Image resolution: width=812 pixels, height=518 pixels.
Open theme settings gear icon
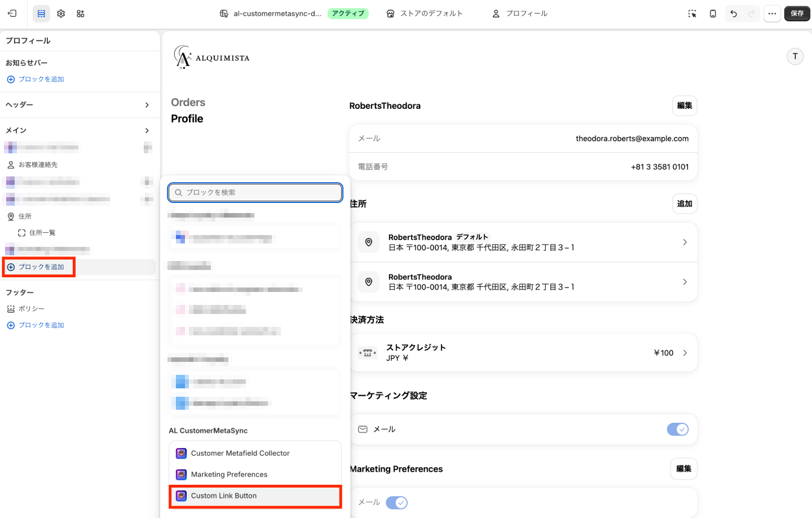click(x=61, y=14)
